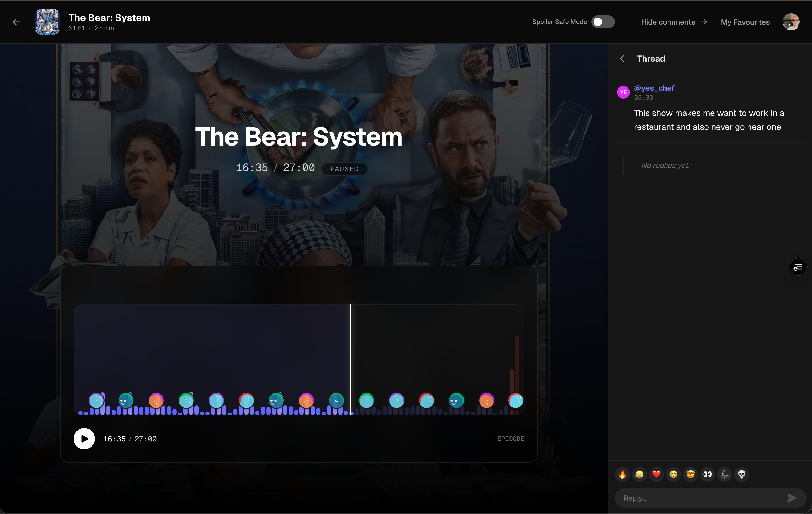React with eyes emoji
The height and width of the screenshot is (514, 812).
pyautogui.click(x=708, y=475)
